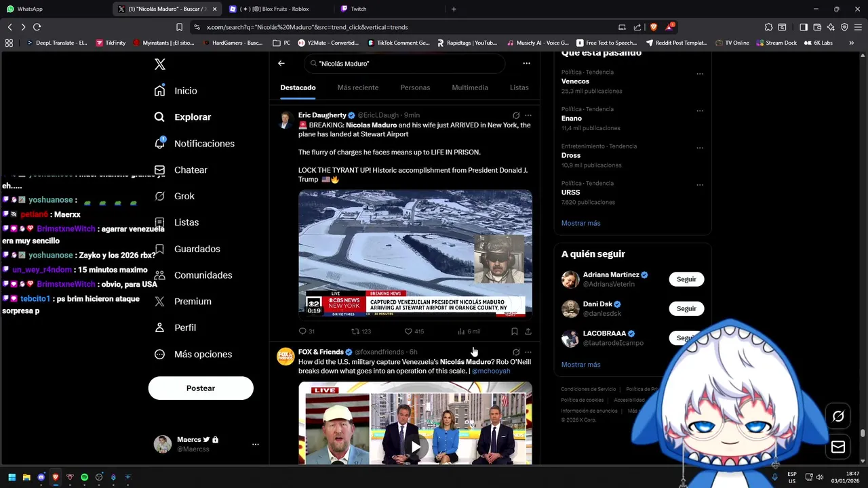
Task: Reply to Eric Daugherty's post
Action: pos(307,331)
